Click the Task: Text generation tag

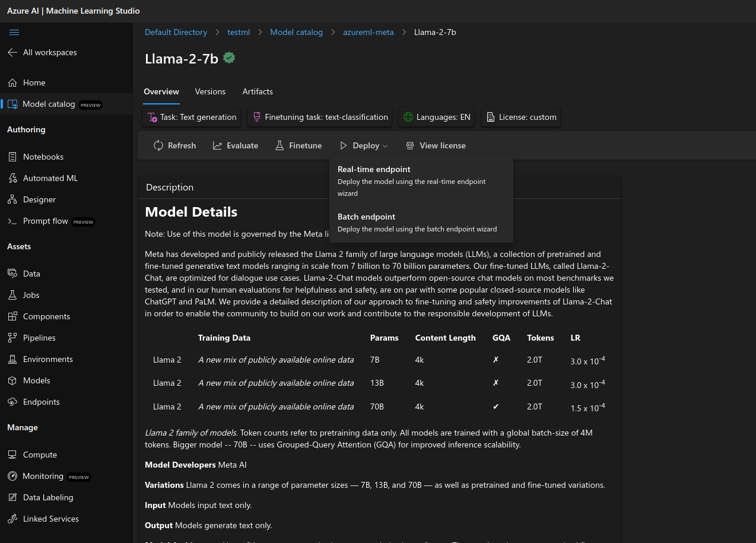(192, 117)
